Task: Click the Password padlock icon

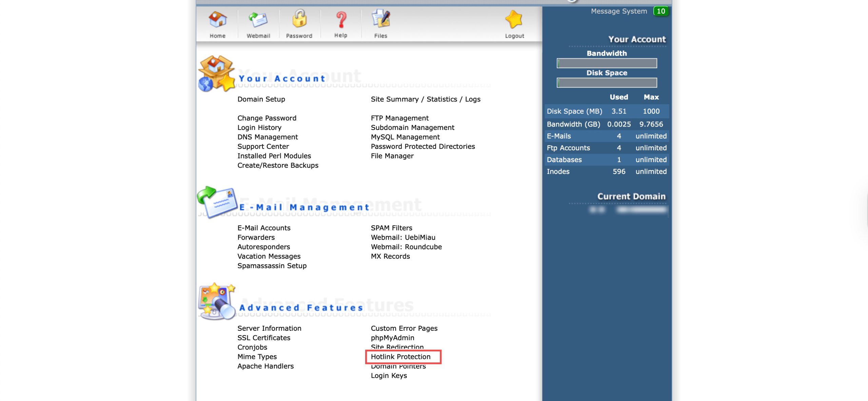Action: [x=299, y=19]
